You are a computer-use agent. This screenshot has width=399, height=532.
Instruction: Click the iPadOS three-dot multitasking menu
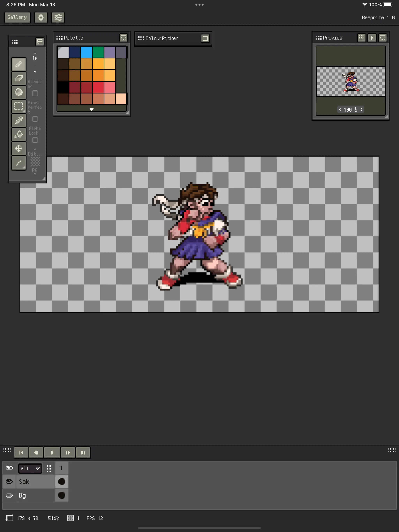(x=199, y=4)
